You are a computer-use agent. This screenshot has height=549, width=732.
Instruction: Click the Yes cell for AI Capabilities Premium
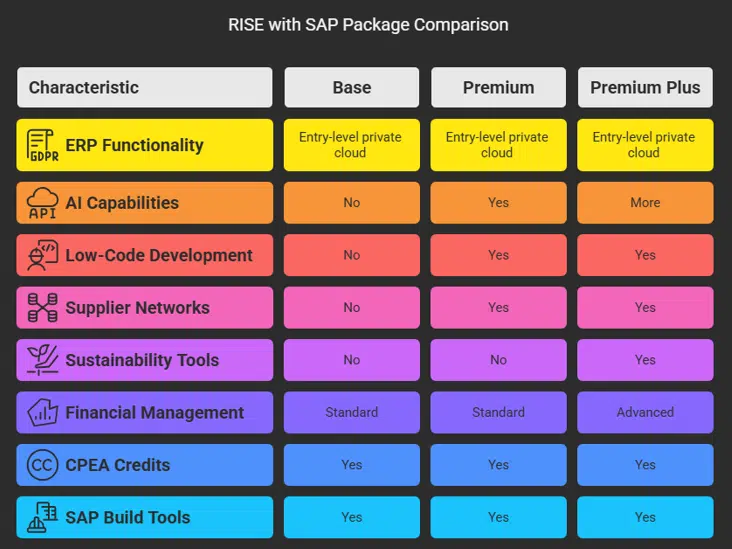point(499,203)
